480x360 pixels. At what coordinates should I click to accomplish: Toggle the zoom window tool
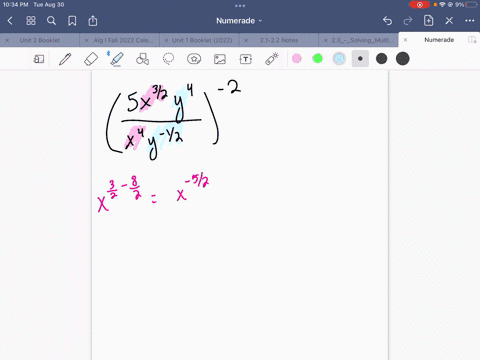pos(39,59)
